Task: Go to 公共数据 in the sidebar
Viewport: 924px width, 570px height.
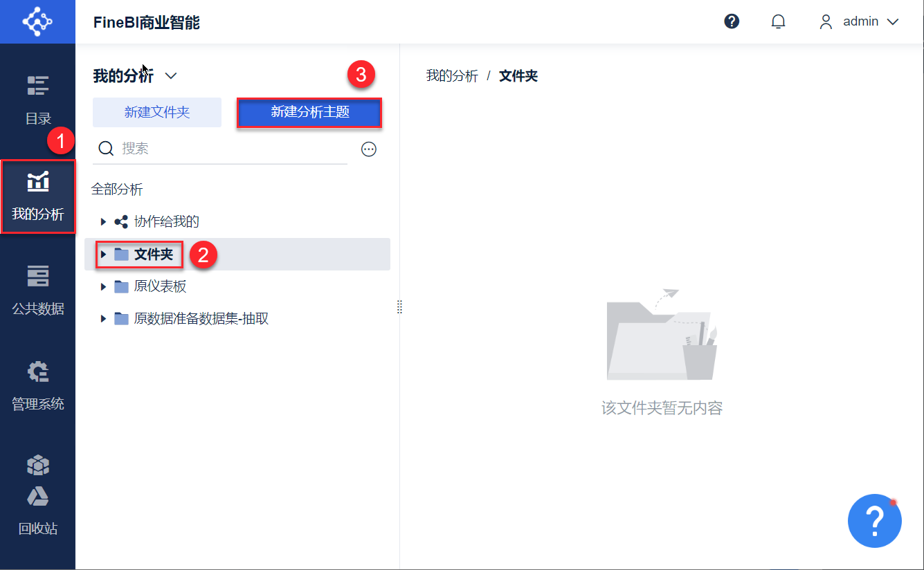Action: coord(38,289)
